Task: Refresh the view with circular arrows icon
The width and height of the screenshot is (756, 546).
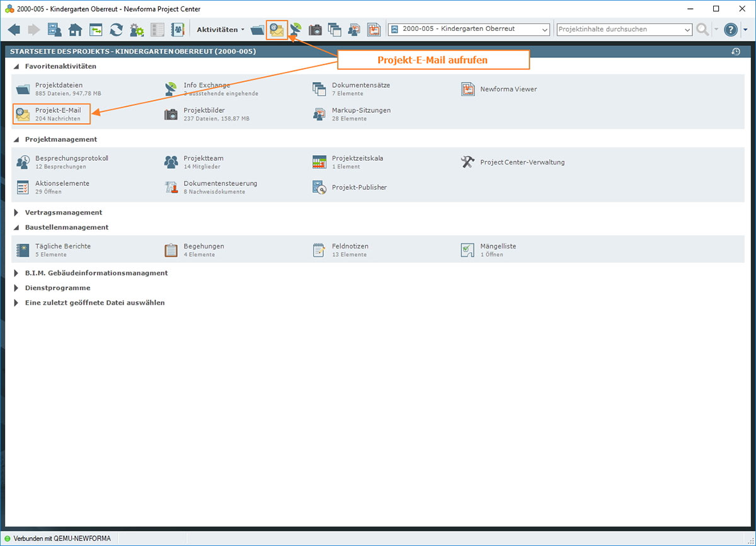Action: (x=116, y=30)
